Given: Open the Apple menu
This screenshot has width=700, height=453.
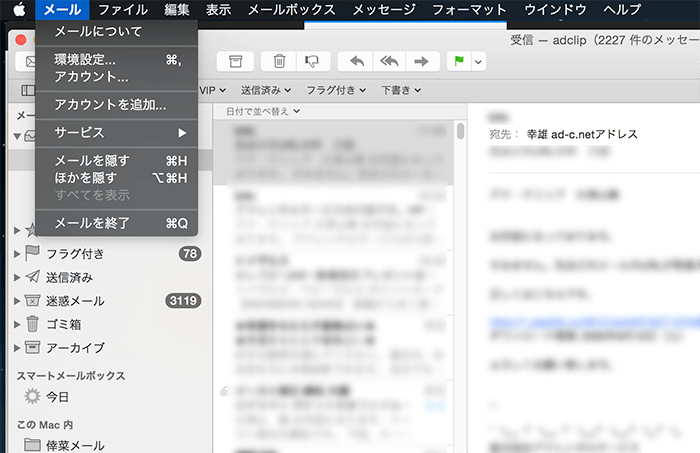Looking at the screenshot, I should 18,9.
